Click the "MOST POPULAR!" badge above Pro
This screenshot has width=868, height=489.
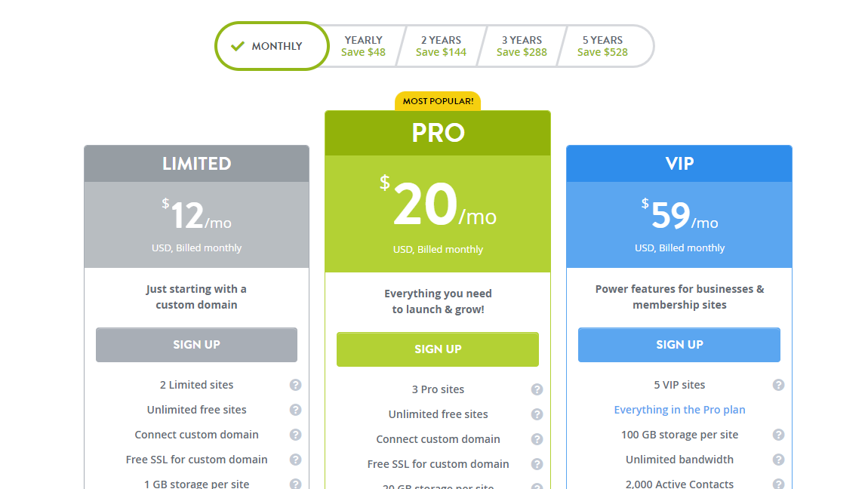click(x=438, y=100)
